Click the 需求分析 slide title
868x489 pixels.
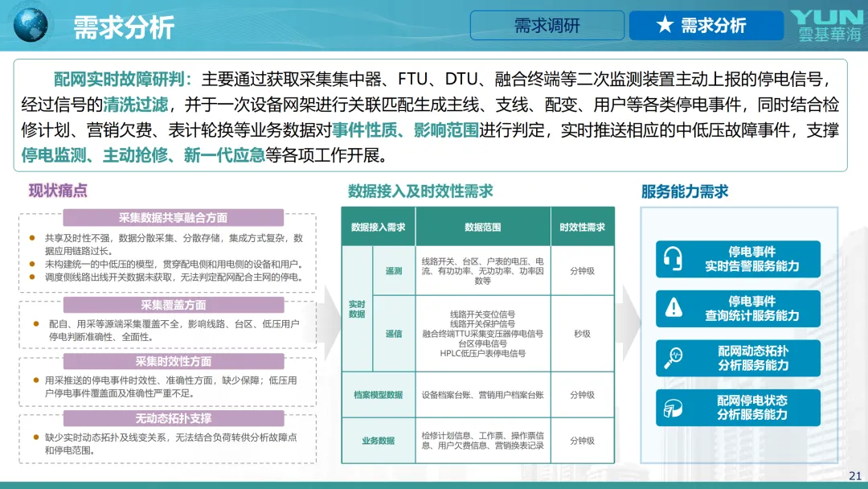(x=124, y=27)
